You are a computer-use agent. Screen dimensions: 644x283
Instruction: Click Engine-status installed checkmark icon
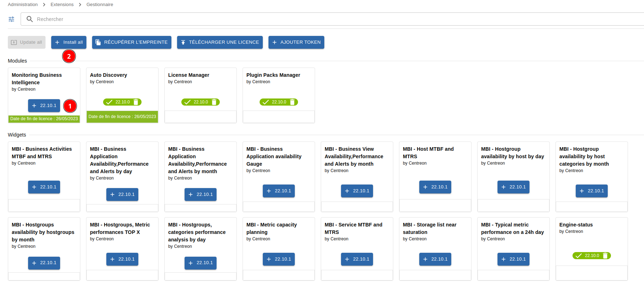coord(579,256)
